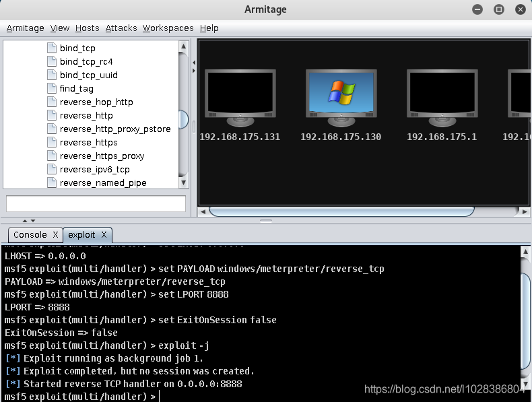Click the reverse_ipv6_tcp file icon
The height and width of the screenshot is (402, 532).
tap(52, 169)
